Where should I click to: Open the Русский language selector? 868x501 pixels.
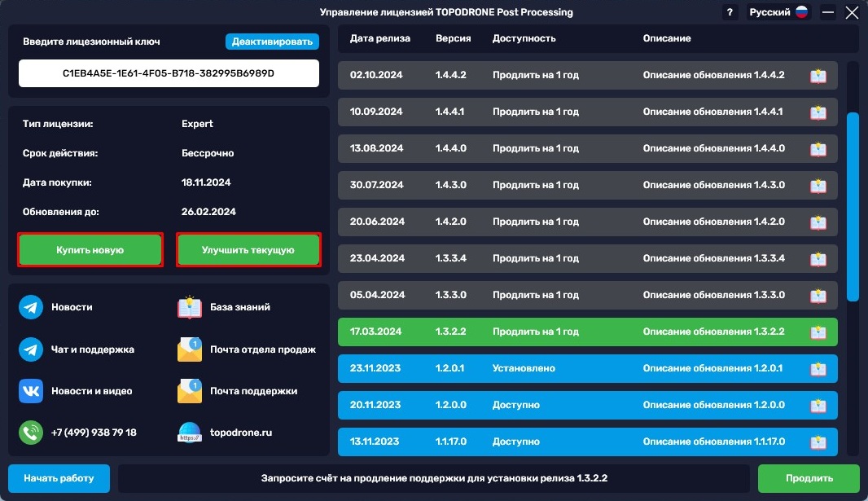[x=778, y=12]
